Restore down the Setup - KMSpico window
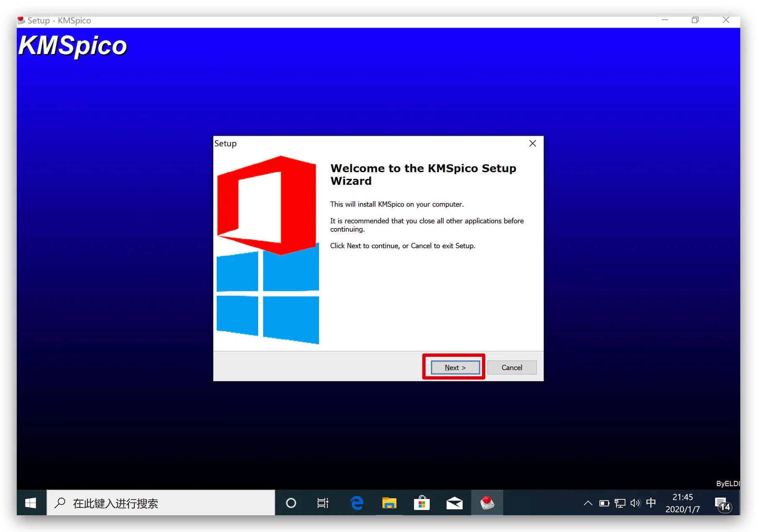This screenshot has height=532, width=757. pos(695,20)
